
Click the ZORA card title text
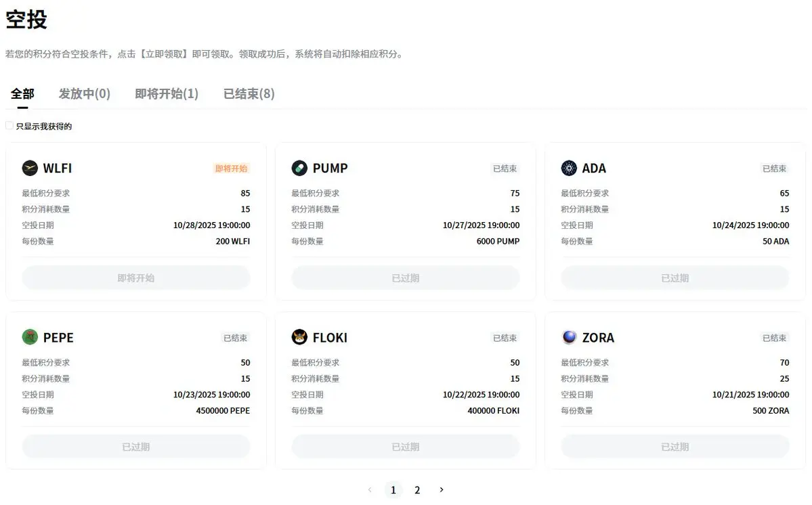click(598, 337)
